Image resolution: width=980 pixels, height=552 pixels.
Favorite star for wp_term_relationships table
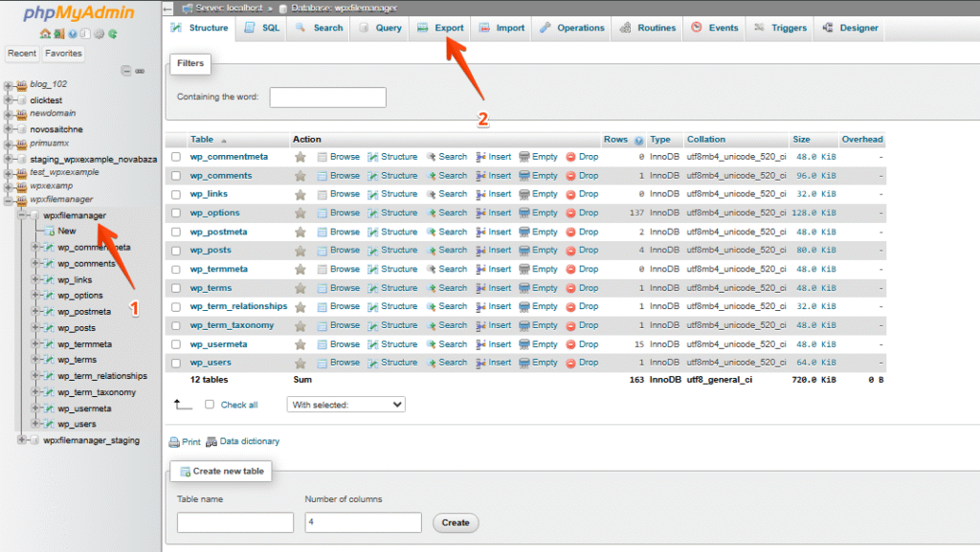click(x=301, y=307)
